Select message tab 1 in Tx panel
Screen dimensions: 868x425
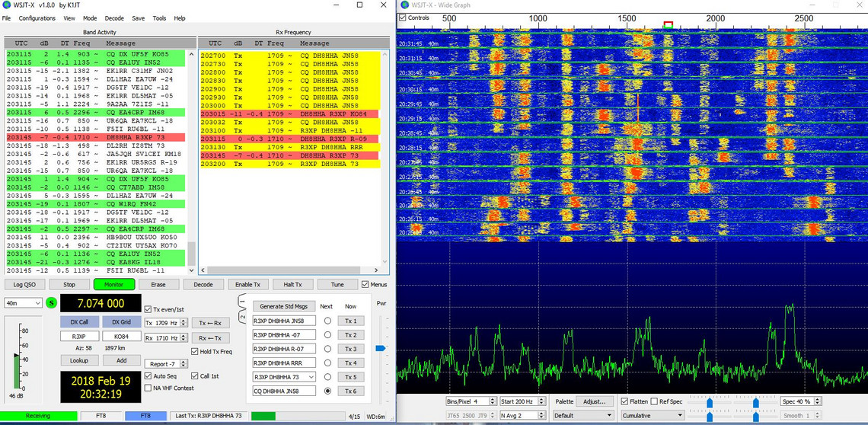tap(242, 302)
